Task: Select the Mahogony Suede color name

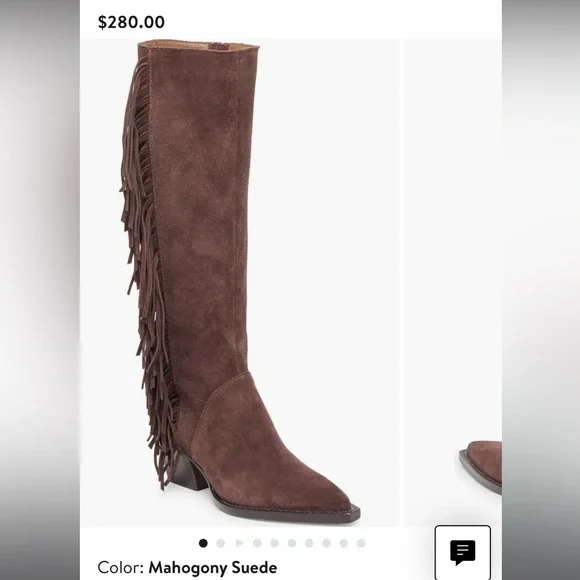Action: pos(213,567)
